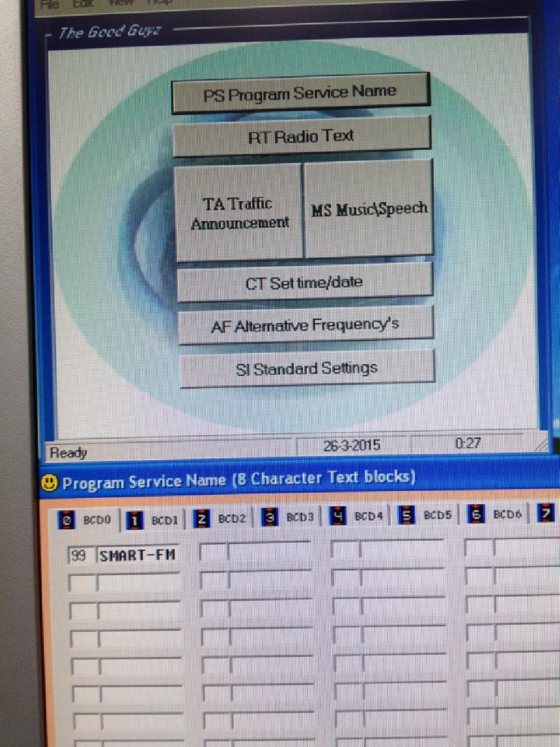The image size is (560, 747).
Task: Open SI Standard Settings
Action: coord(306,369)
